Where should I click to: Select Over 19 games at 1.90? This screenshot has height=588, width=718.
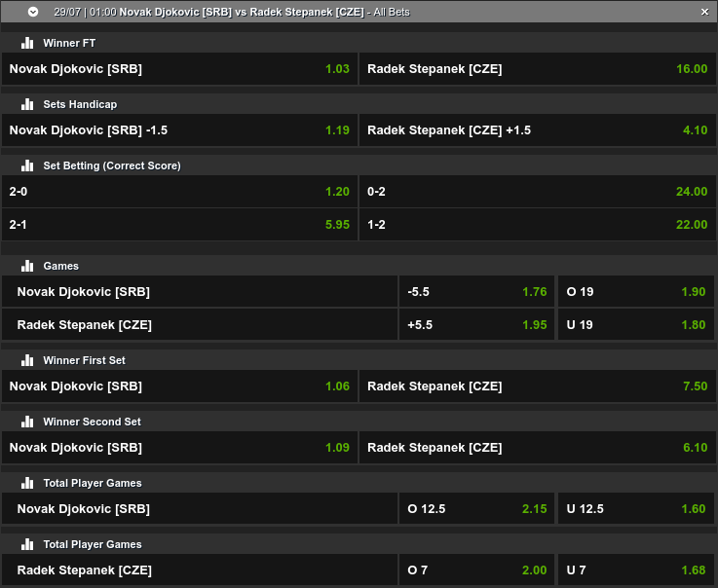636,291
